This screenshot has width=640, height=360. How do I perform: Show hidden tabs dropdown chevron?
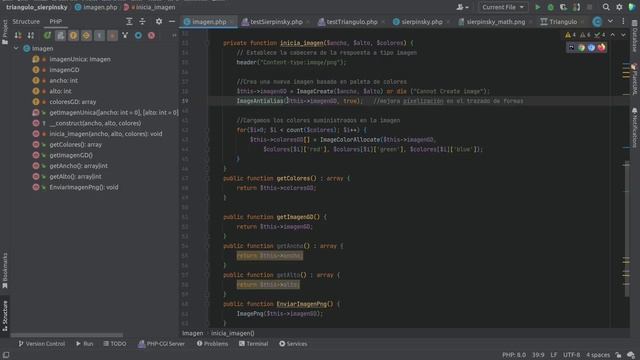[610, 21]
